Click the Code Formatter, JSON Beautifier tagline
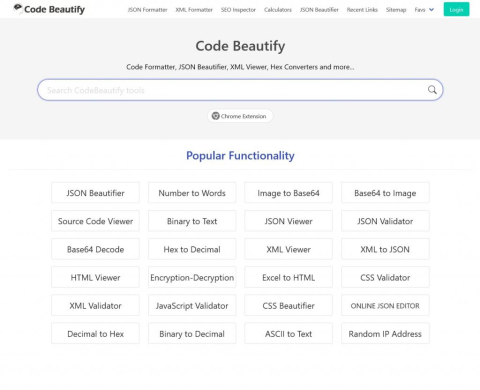 tap(240, 67)
